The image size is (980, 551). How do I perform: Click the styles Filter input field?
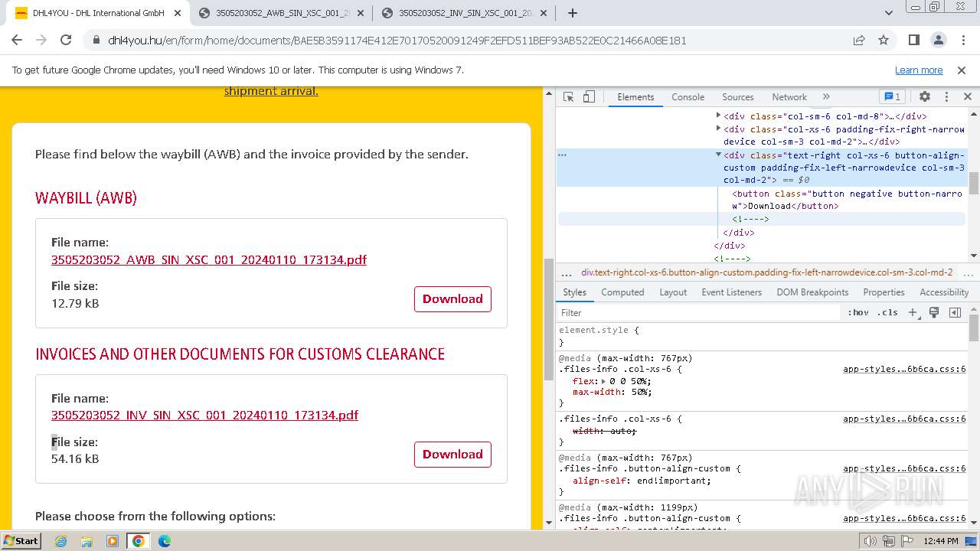(x=698, y=313)
